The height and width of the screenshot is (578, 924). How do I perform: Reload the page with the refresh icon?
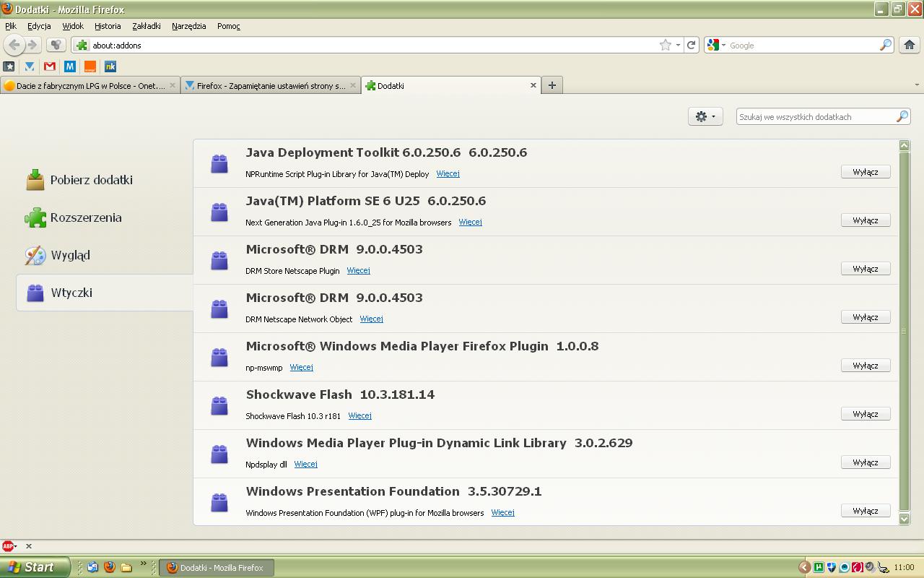[691, 45]
